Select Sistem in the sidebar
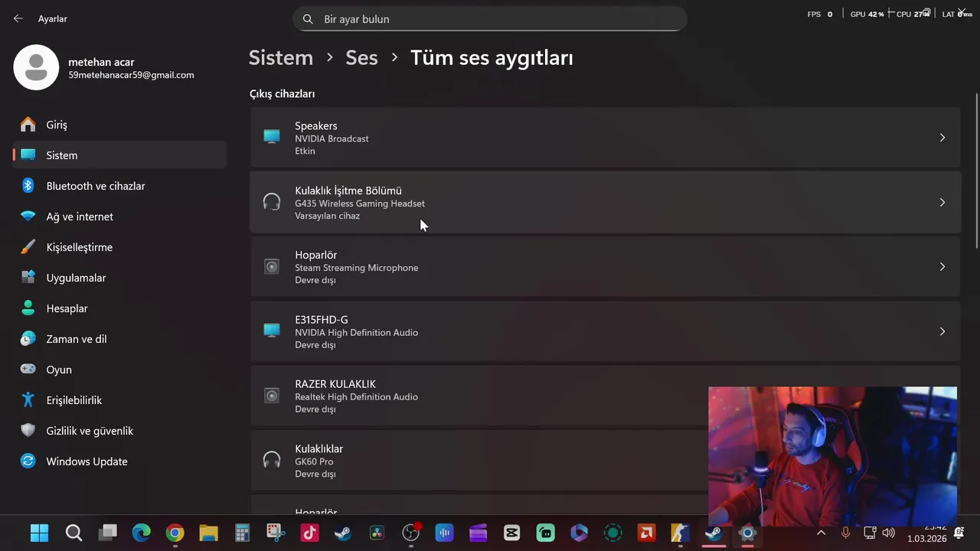980x551 pixels. (119, 155)
